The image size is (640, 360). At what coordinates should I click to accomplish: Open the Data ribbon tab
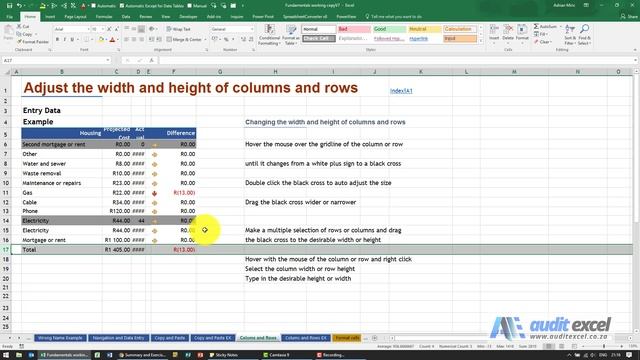126,17
